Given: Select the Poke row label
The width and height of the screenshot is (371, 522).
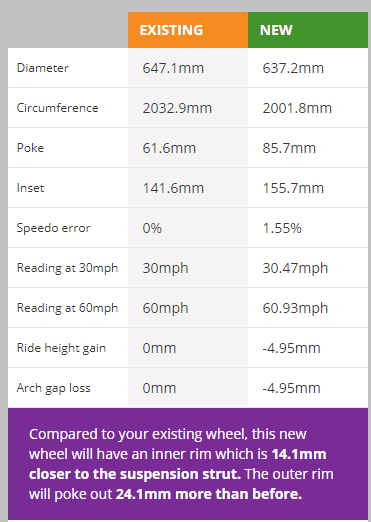Looking at the screenshot, I should point(30,148).
